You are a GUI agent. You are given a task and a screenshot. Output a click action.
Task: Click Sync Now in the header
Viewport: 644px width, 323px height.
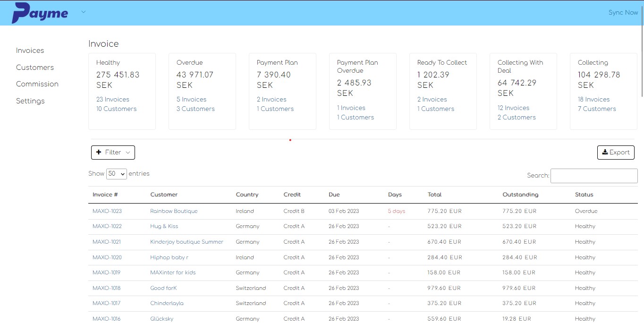tap(623, 13)
